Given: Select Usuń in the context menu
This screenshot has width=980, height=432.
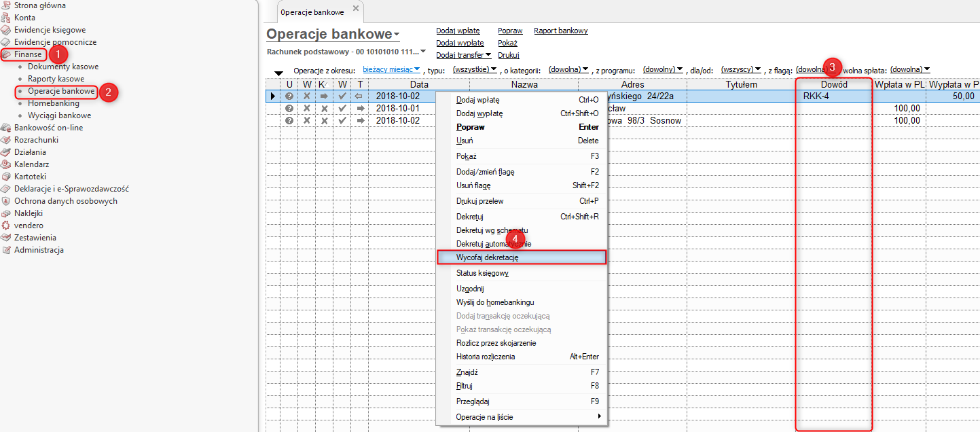Looking at the screenshot, I should [x=522, y=141].
